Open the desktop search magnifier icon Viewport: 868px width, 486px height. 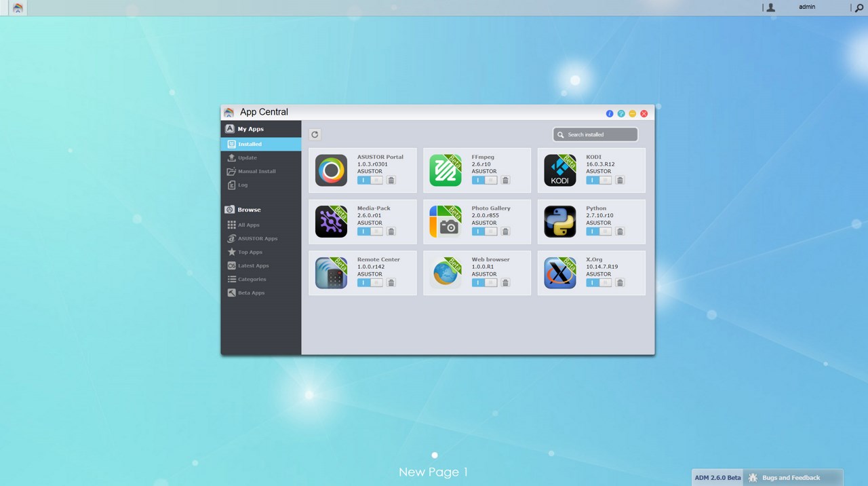pyautogui.click(x=859, y=7)
